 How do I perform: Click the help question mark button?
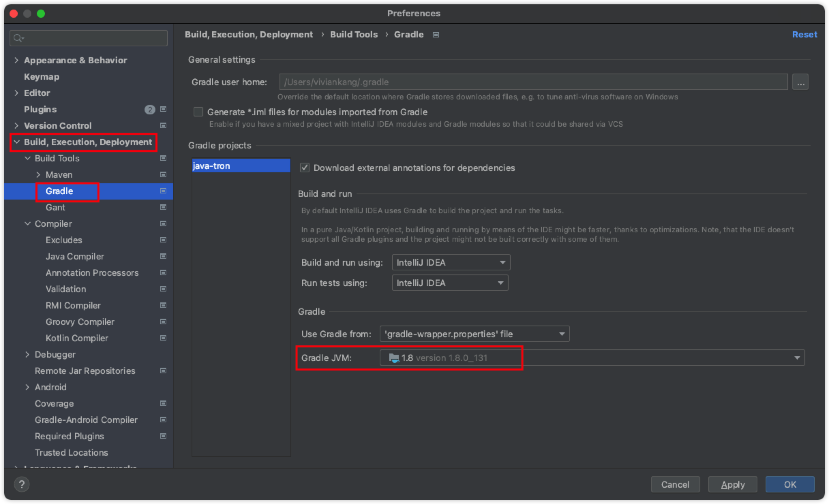pos(22,484)
